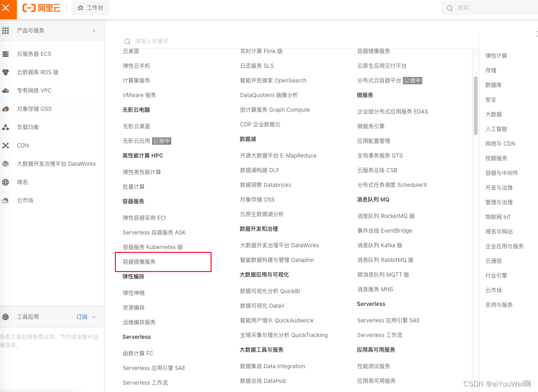Open VMware 服务
Viewport: 538px width, 392px height.
[139, 95]
